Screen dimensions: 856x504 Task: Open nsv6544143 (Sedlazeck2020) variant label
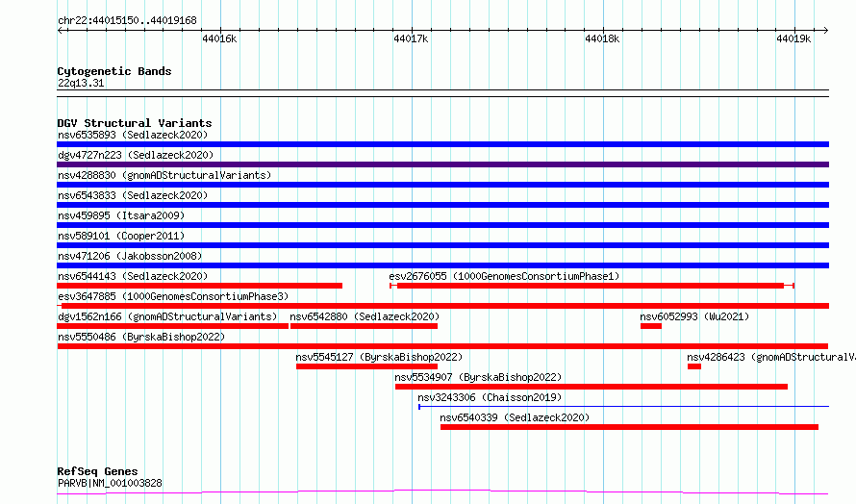point(133,276)
